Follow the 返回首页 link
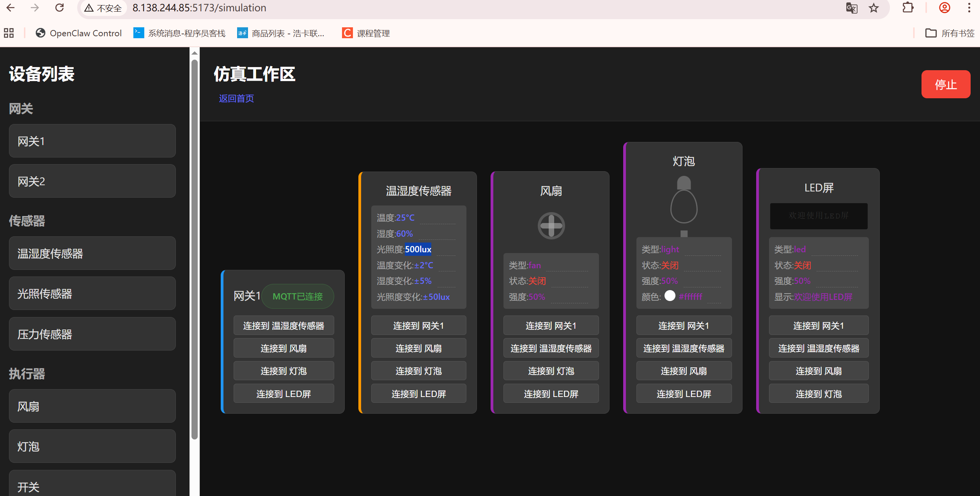The width and height of the screenshot is (980, 496). point(236,98)
